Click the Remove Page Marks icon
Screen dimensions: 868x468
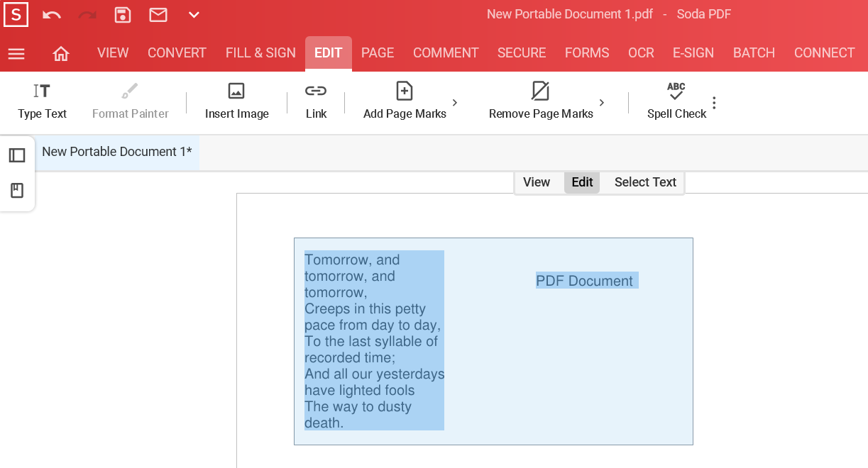click(541, 91)
